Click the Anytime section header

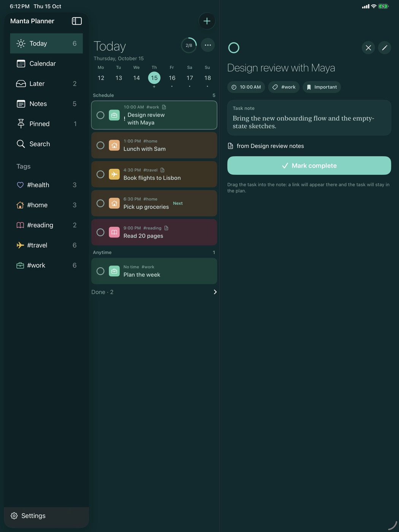(102, 252)
